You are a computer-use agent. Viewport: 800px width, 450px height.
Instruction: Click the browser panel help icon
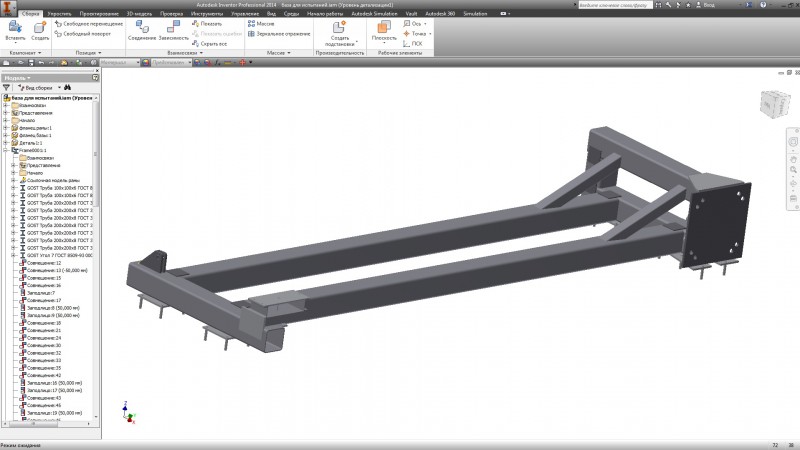[x=95, y=78]
